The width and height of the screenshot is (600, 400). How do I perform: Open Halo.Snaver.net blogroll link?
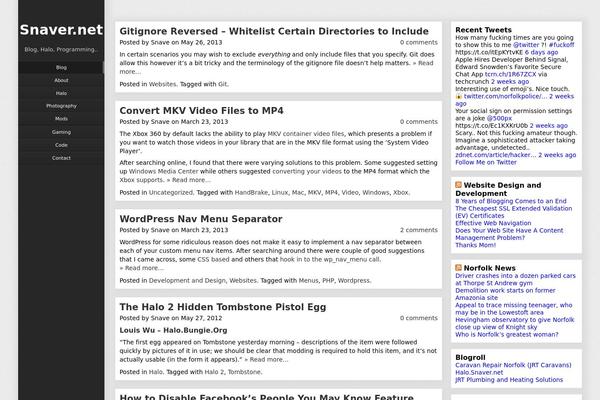pos(479,372)
